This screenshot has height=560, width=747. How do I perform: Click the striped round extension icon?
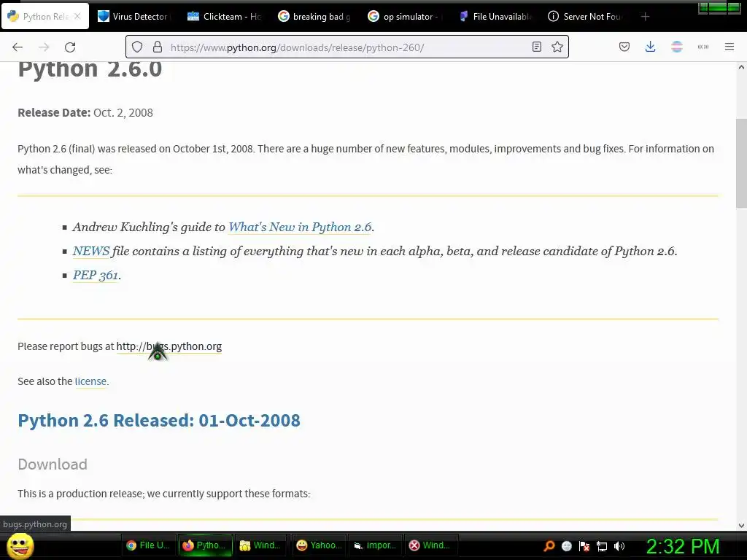pos(677,47)
